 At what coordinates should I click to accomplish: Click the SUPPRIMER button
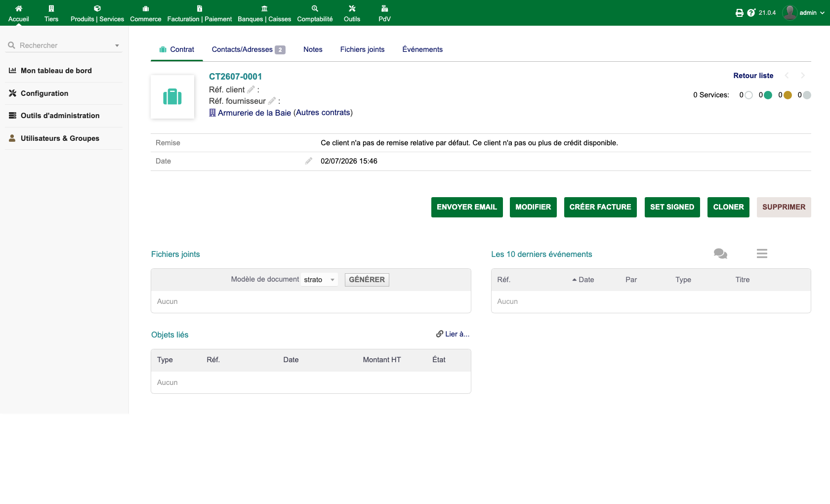[784, 207]
